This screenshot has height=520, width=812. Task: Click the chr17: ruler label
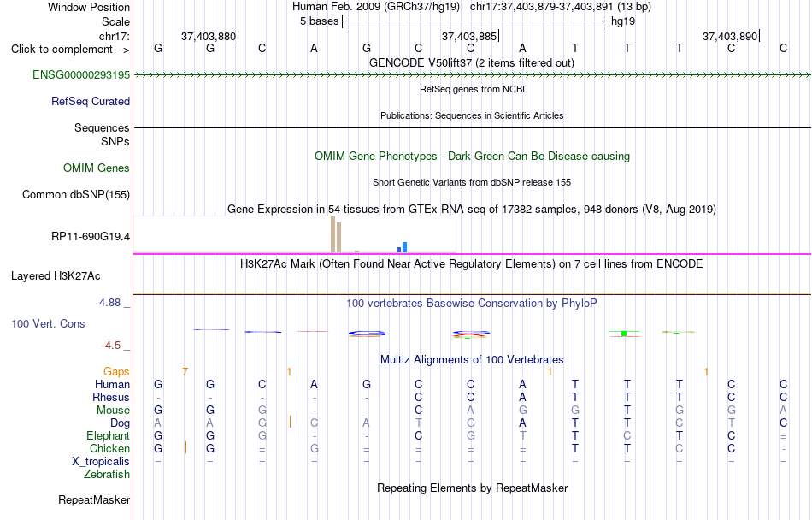[115, 36]
